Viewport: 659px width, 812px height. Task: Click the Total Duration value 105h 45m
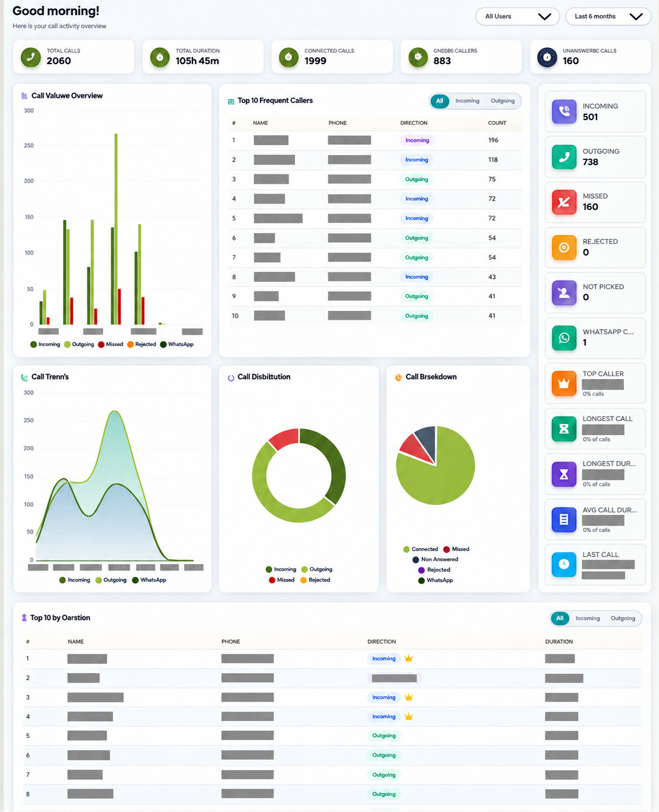(197, 61)
